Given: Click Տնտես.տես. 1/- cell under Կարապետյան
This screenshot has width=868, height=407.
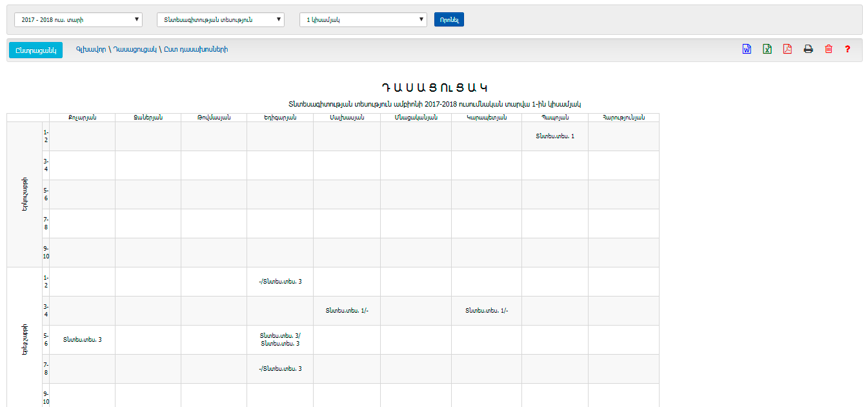Looking at the screenshot, I should point(487,311).
